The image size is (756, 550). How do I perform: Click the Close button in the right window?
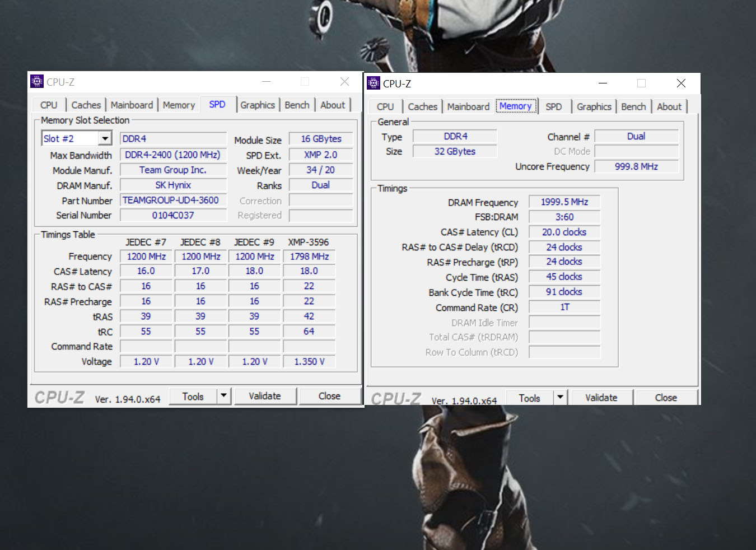666,398
